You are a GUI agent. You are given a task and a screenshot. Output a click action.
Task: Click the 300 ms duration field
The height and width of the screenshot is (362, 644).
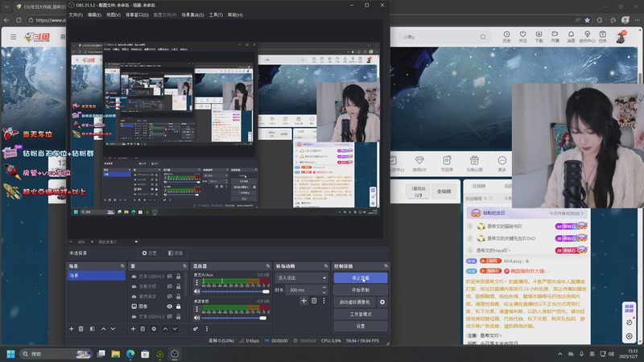pyautogui.click(x=304, y=290)
